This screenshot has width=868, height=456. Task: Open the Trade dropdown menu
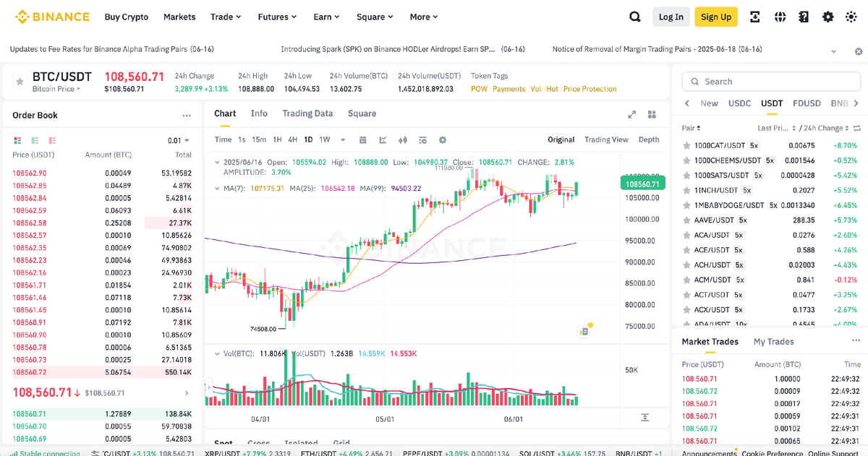pos(226,17)
